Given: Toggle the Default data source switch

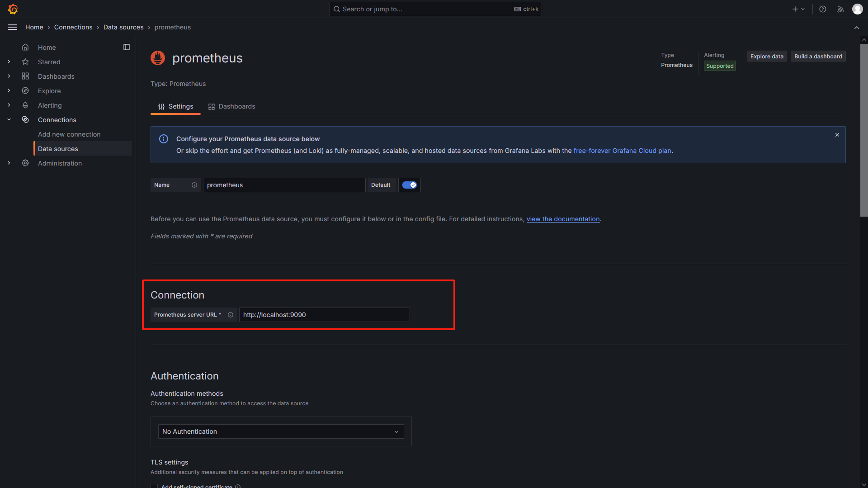Looking at the screenshot, I should click(410, 185).
